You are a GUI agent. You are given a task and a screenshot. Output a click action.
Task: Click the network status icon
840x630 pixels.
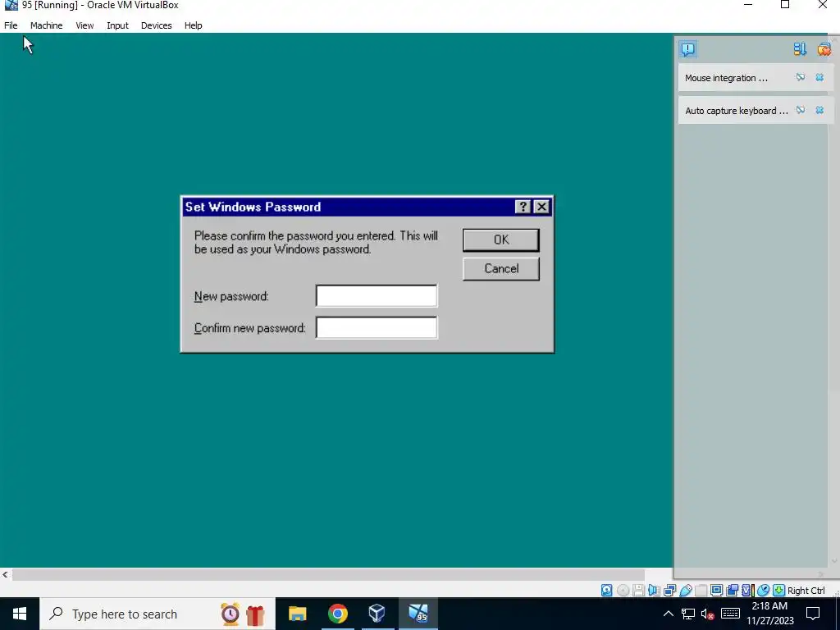coord(669,591)
